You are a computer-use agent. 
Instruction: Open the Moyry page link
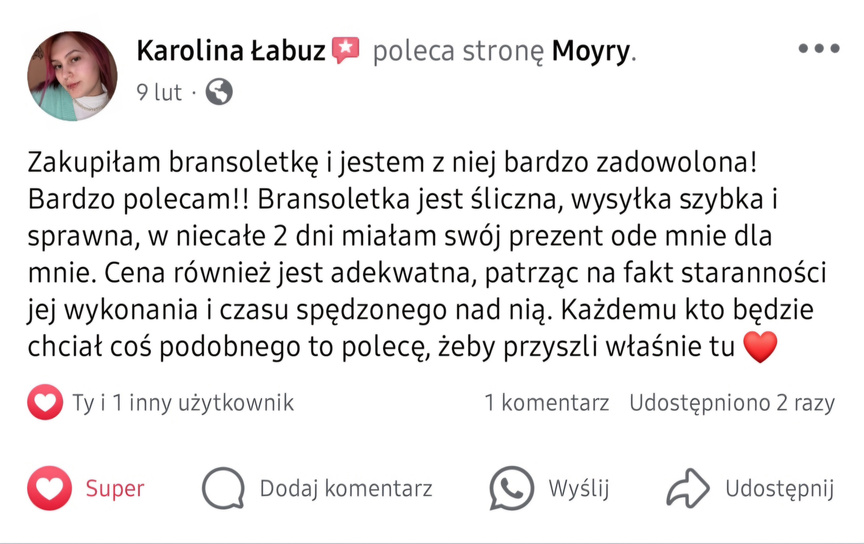591,52
